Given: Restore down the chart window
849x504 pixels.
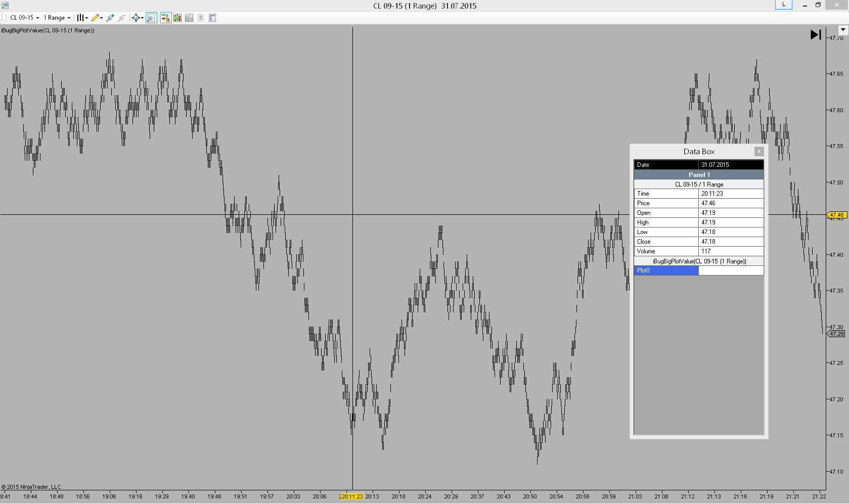Looking at the screenshot, I should 818,5.
